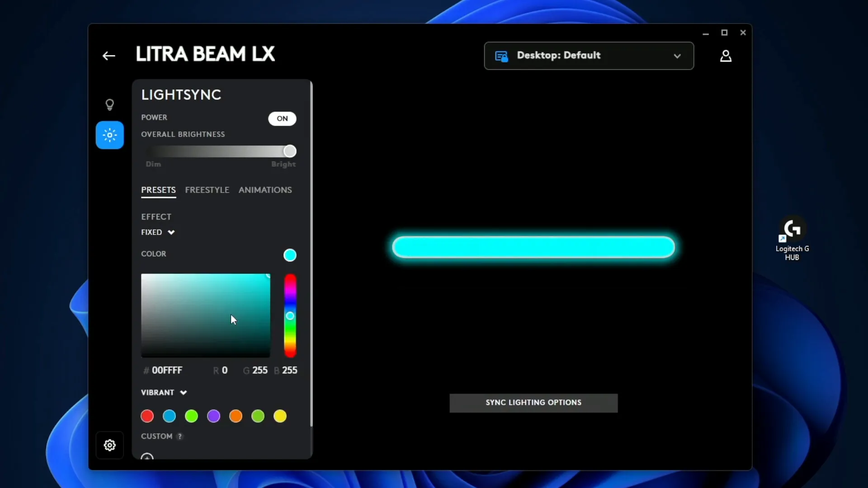
Task: Switch to the PRESETS tab
Action: coord(158,190)
